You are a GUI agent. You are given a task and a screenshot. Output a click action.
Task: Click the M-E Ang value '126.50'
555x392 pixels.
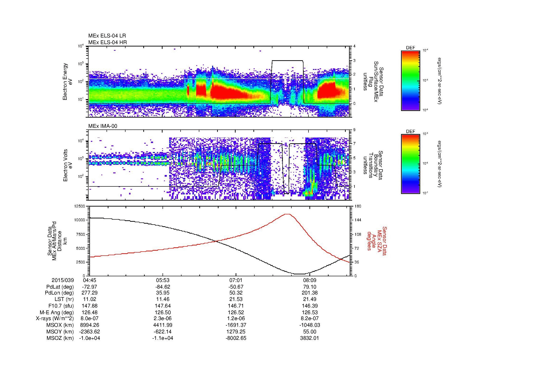click(x=163, y=313)
